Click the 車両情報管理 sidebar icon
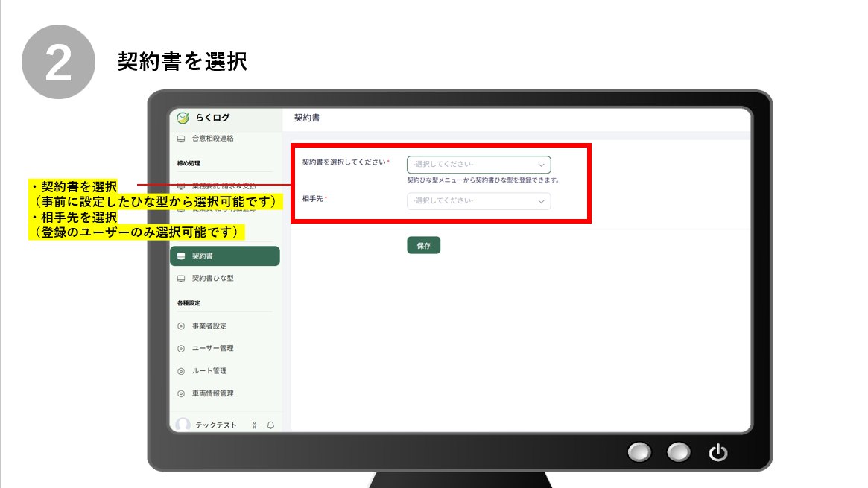The image size is (868, 488). (x=181, y=393)
